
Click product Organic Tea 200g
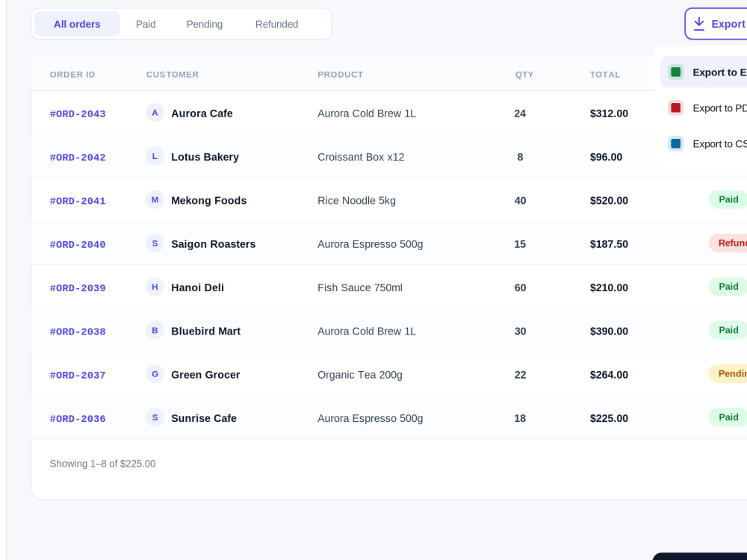point(360,375)
